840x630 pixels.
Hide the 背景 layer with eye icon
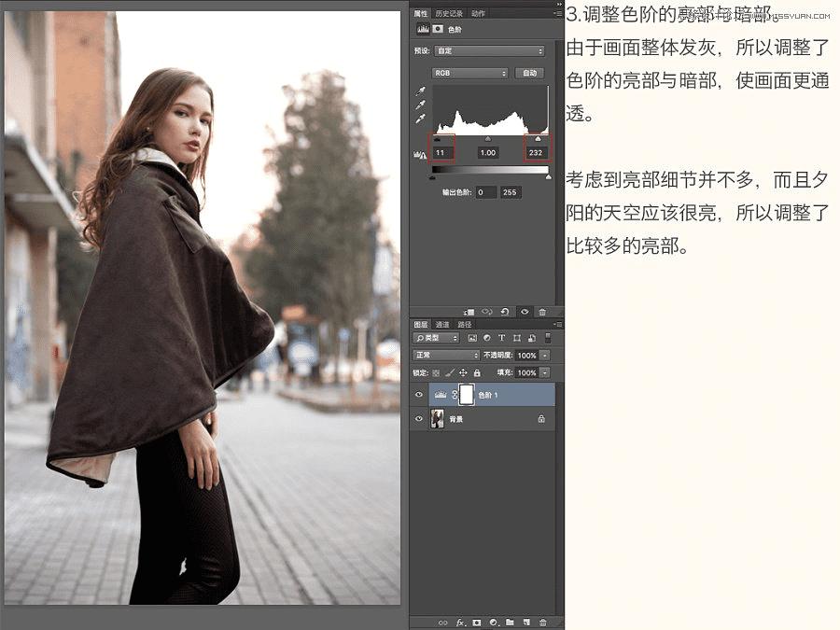(x=418, y=420)
